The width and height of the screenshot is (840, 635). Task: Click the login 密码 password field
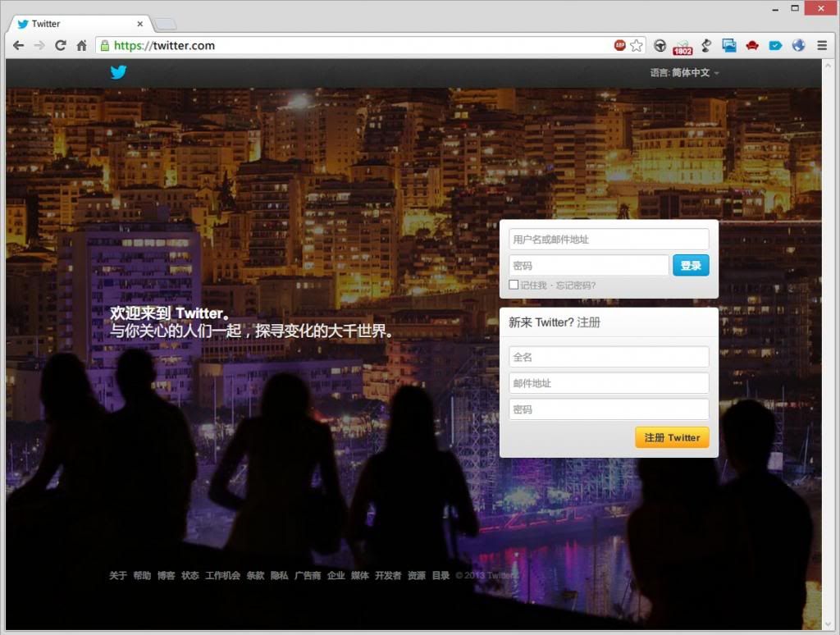coord(588,265)
